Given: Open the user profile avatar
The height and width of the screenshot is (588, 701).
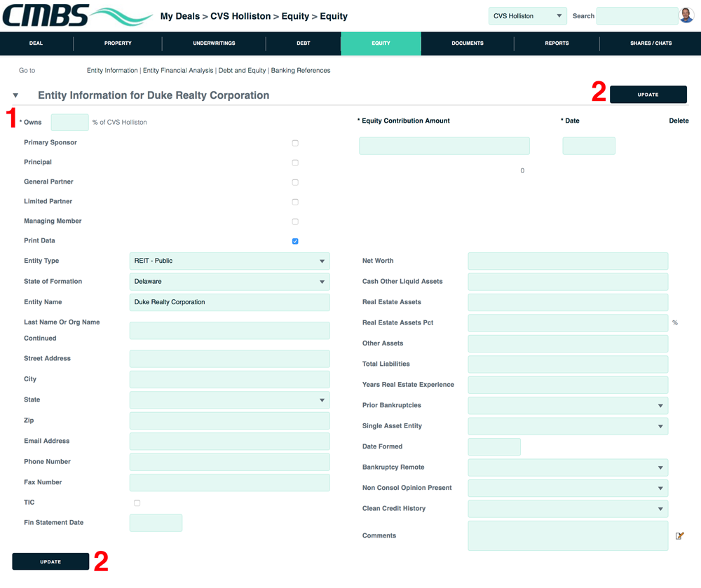Looking at the screenshot, I should 686,15.
